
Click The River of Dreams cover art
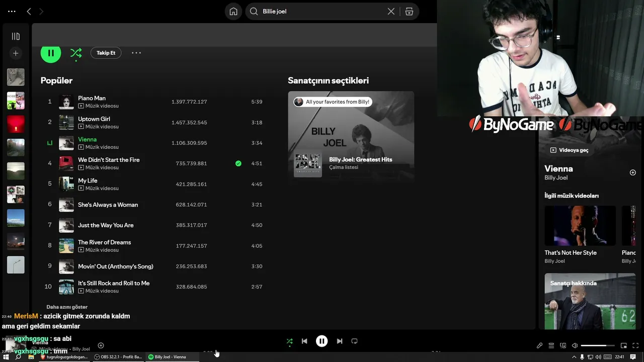[x=66, y=246]
